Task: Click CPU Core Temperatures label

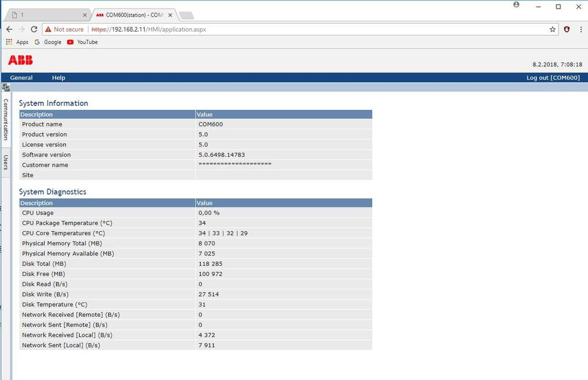Action: pos(63,233)
